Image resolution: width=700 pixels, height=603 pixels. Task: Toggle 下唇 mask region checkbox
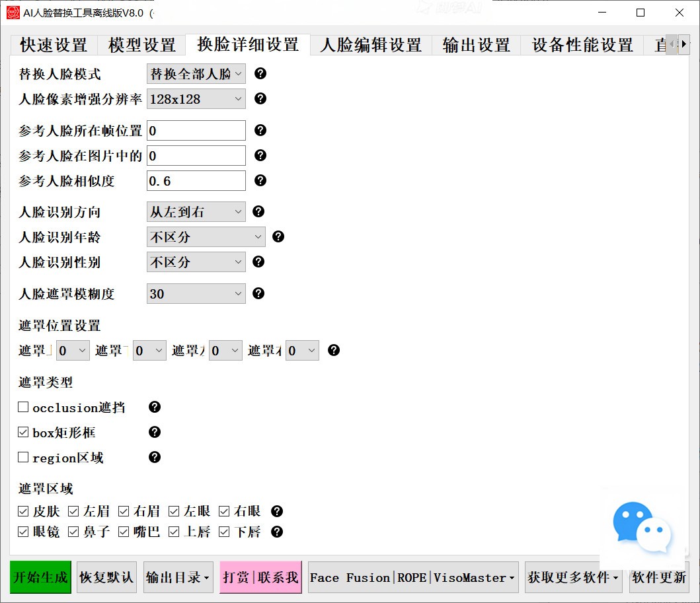[x=224, y=532]
